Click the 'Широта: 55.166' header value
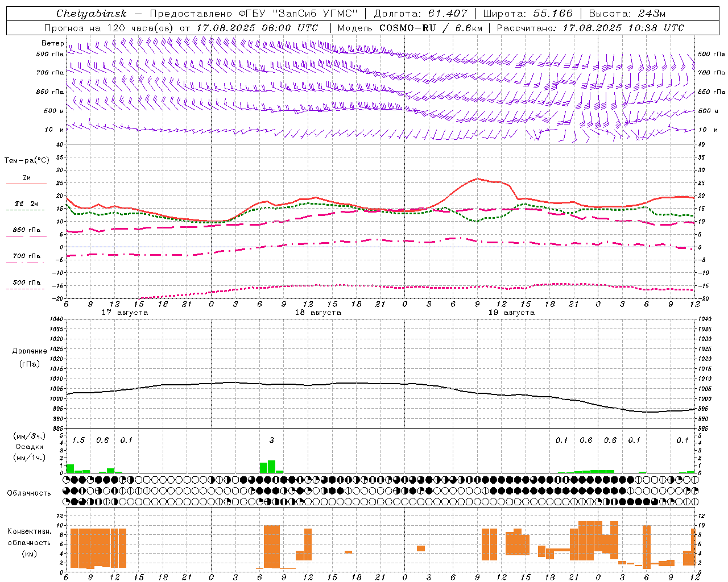Viewport: 728px width, 582px height. [528, 14]
